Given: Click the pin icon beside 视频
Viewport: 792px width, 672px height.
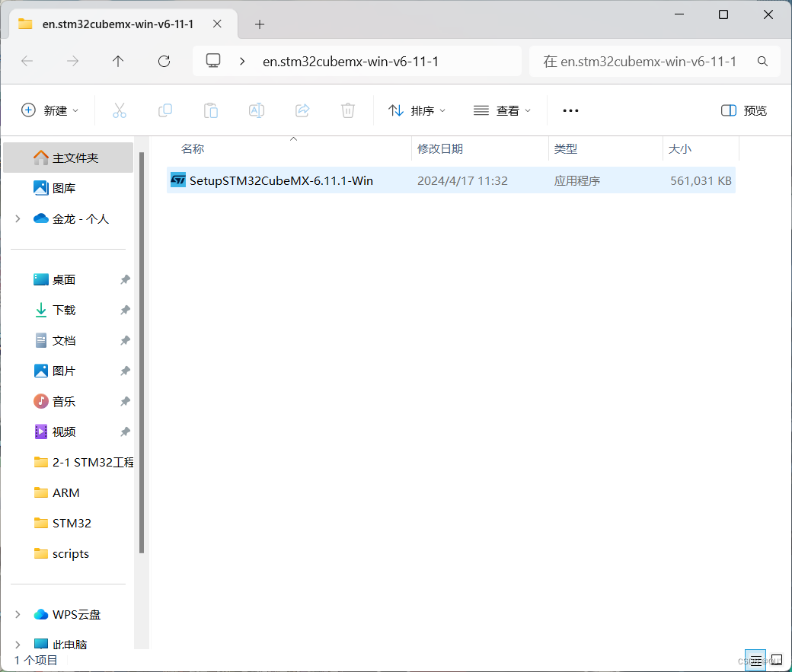Looking at the screenshot, I should [x=125, y=432].
